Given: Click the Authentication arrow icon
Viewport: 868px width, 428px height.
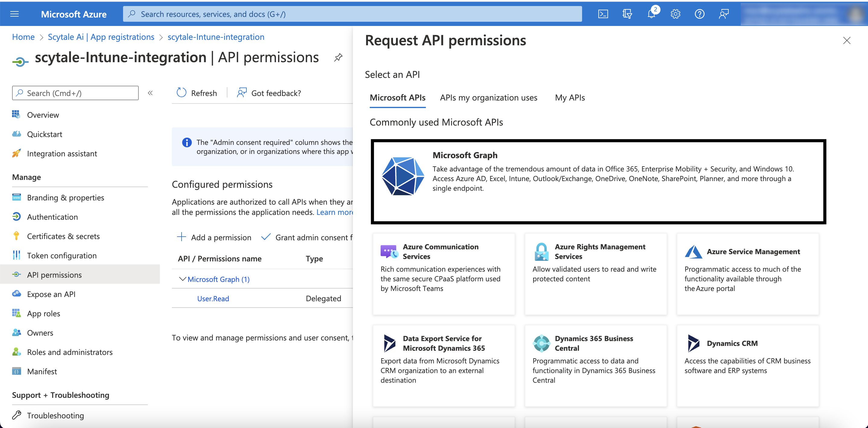Looking at the screenshot, I should click(16, 216).
